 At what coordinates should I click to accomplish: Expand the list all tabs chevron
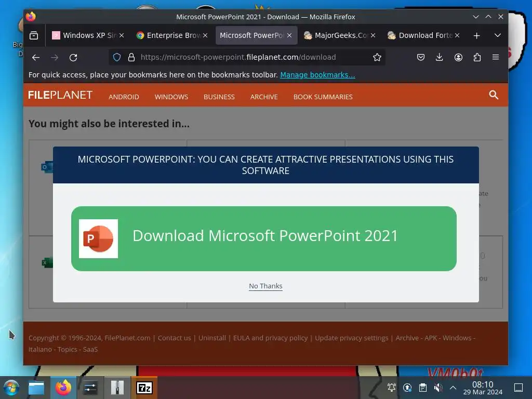(497, 35)
